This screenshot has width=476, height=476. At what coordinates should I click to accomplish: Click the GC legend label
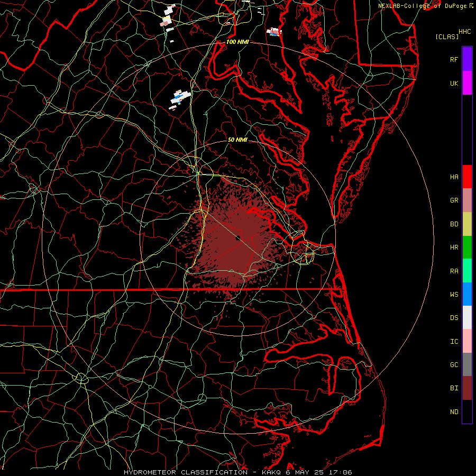454,365
